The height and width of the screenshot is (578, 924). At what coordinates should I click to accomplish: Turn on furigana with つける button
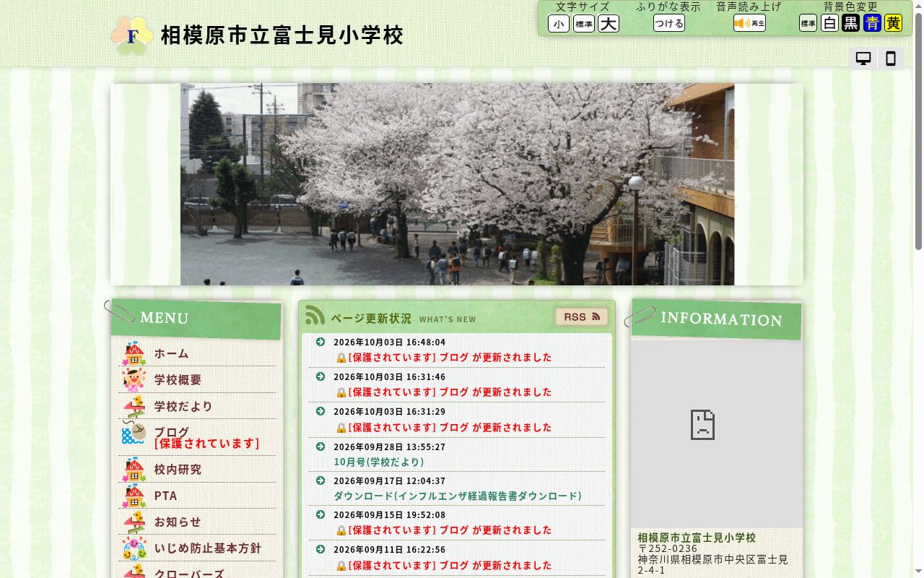coord(669,23)
